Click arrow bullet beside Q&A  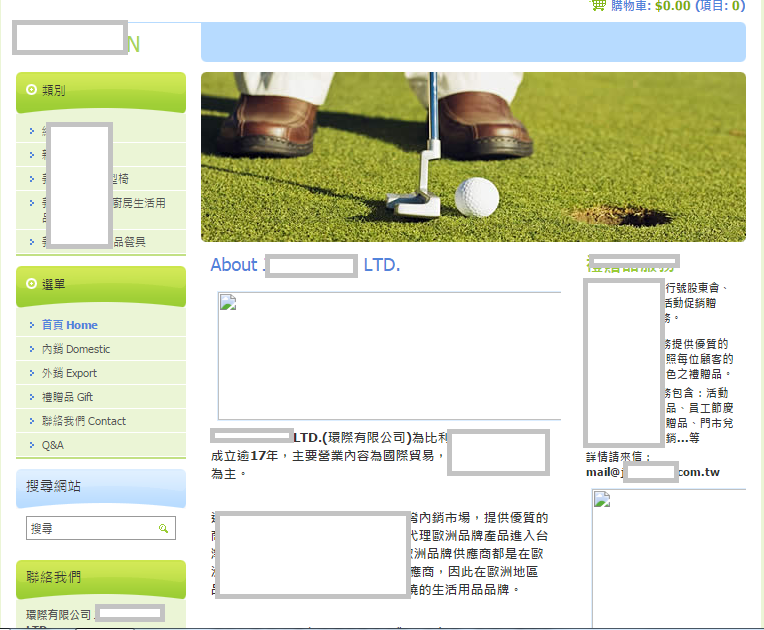[x=32, y=445]
